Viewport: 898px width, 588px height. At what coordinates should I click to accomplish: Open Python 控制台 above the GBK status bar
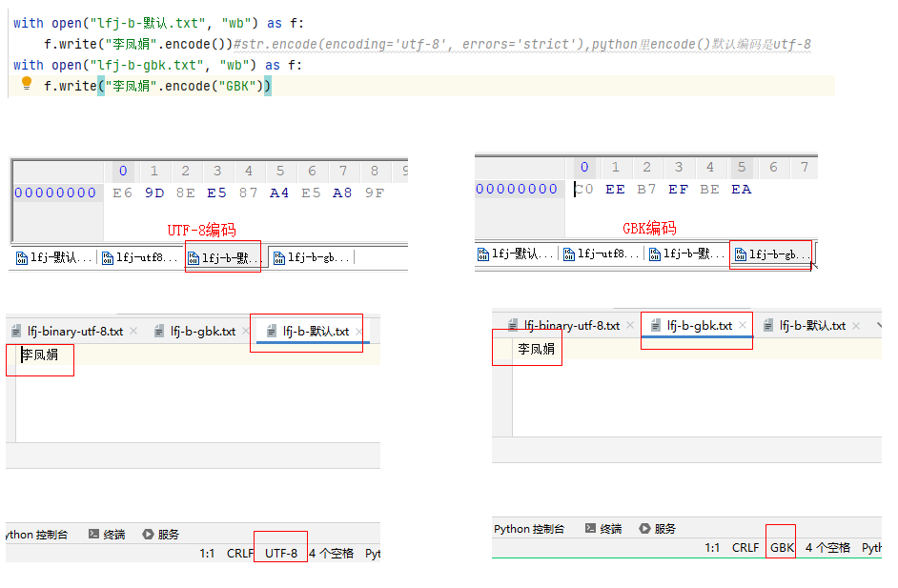click(529, 529)
